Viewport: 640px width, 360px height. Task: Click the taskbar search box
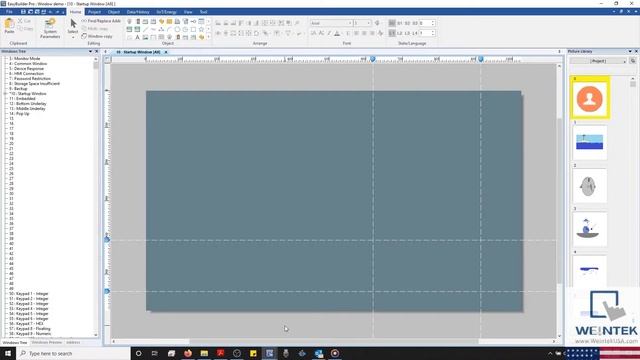(73, 353)
